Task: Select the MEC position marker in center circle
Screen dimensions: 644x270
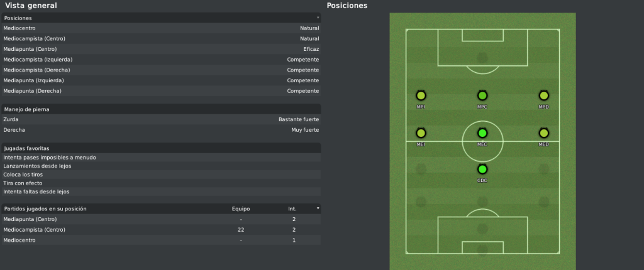Action: click(x=482, y=133)
